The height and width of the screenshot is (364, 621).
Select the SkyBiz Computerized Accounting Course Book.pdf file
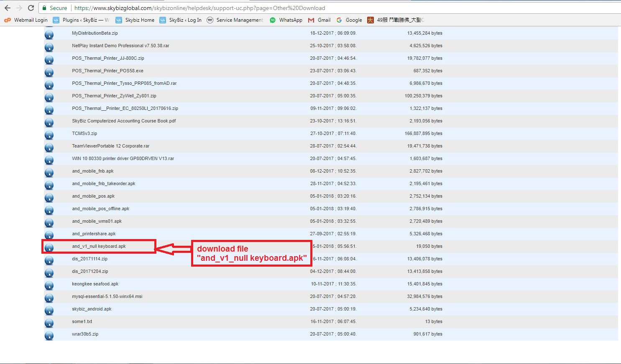[124, 121]
